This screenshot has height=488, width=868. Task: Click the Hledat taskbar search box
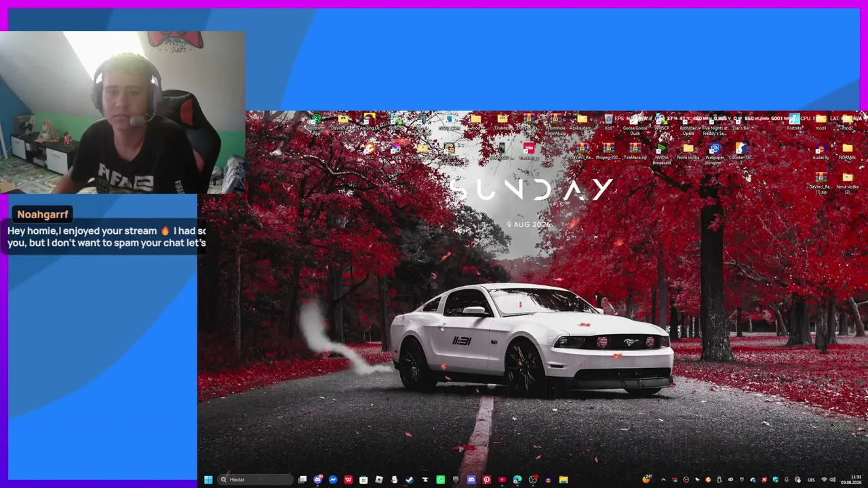point(256,480)
